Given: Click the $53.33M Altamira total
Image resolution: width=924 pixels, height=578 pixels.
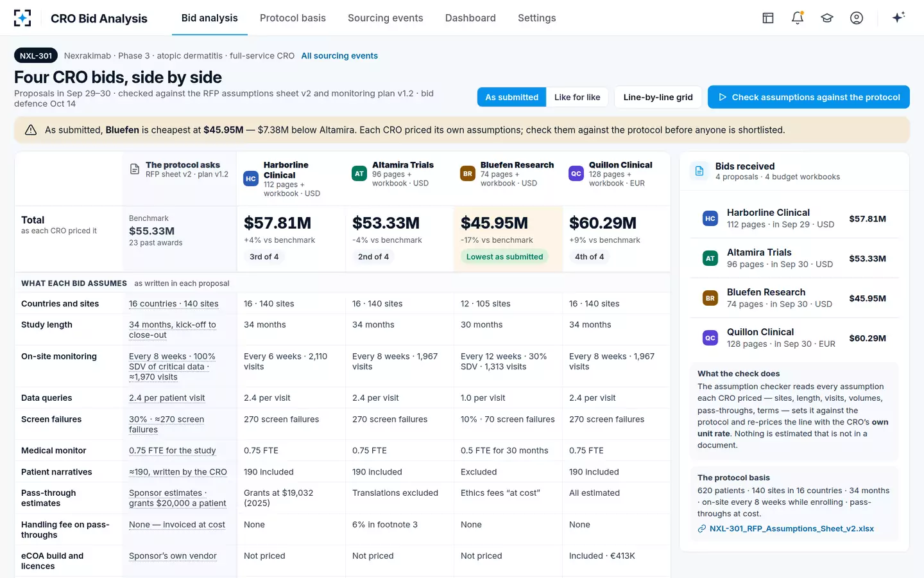Looking at the screenshot, I should point(386,223).
